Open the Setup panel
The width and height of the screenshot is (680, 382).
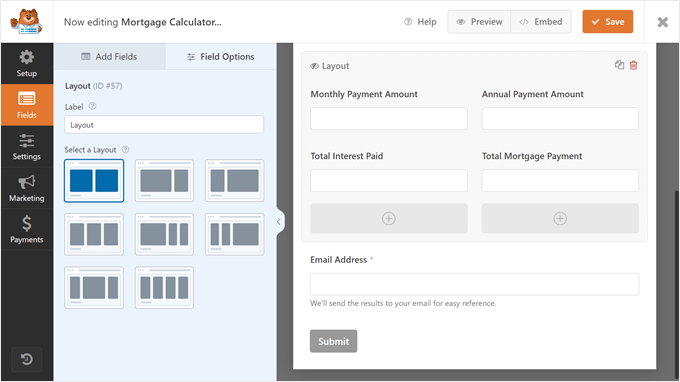(x=26, y=63)
